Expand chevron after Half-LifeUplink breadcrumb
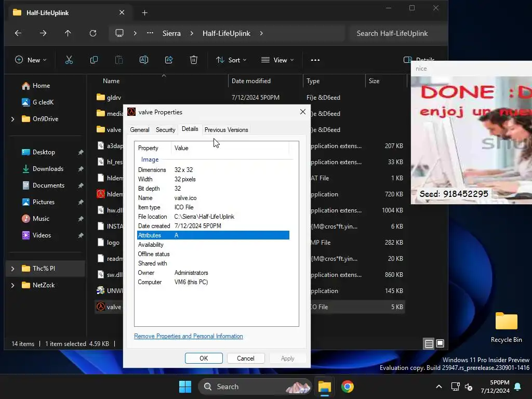This screenshot has width=532, height=399. click(261, 33)
